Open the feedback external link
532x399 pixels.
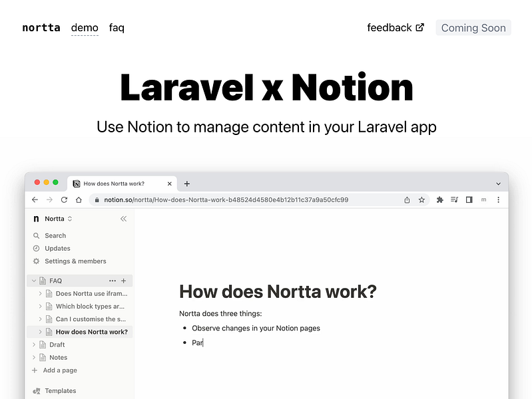point(396,27)
